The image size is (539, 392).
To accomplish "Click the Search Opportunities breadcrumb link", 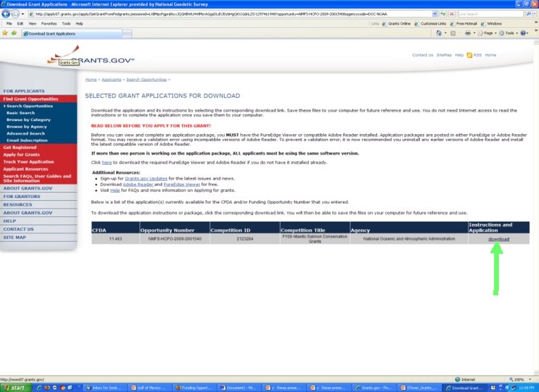I will (146, 80).
